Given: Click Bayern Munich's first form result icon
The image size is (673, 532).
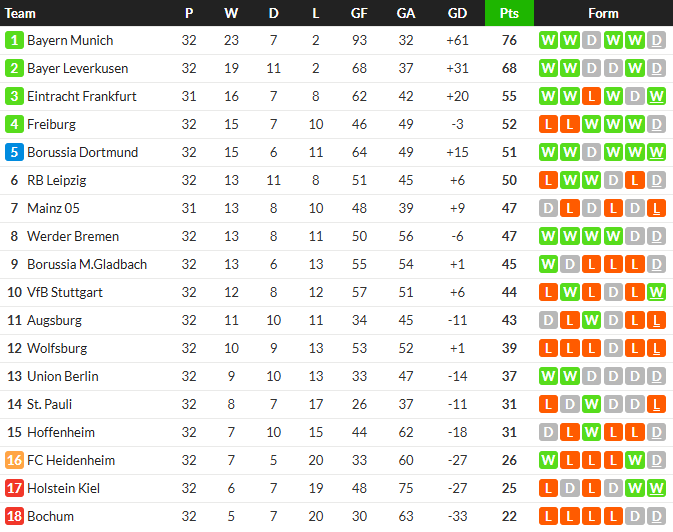Looking at the screenshot, I should point(547,41).
